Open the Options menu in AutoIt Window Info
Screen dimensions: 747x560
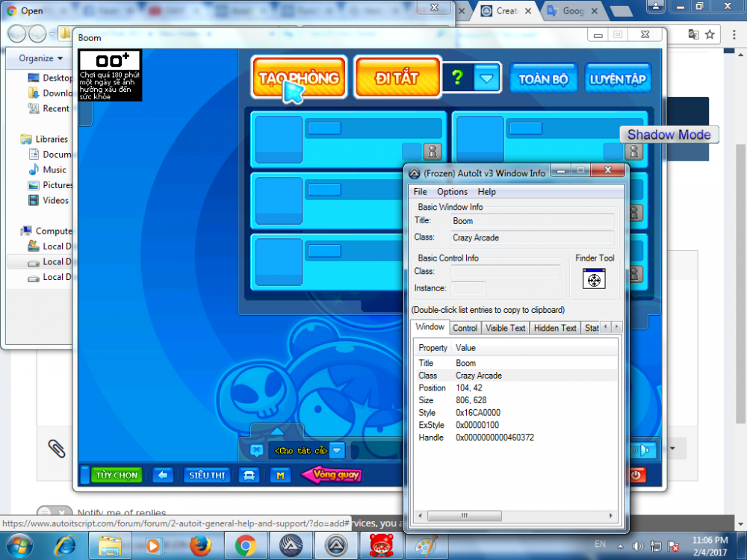coord(452,191)
